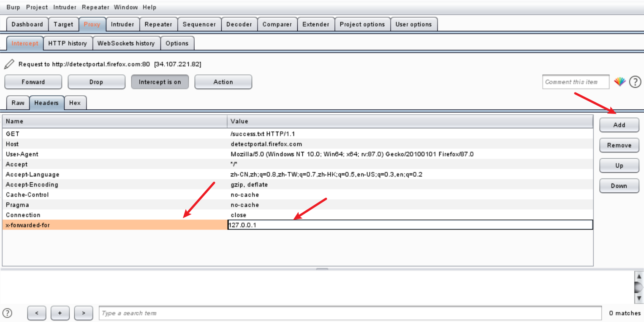Open the help question mark next to the comment field
Screen dimensions: 644x322
coord(635,82)
